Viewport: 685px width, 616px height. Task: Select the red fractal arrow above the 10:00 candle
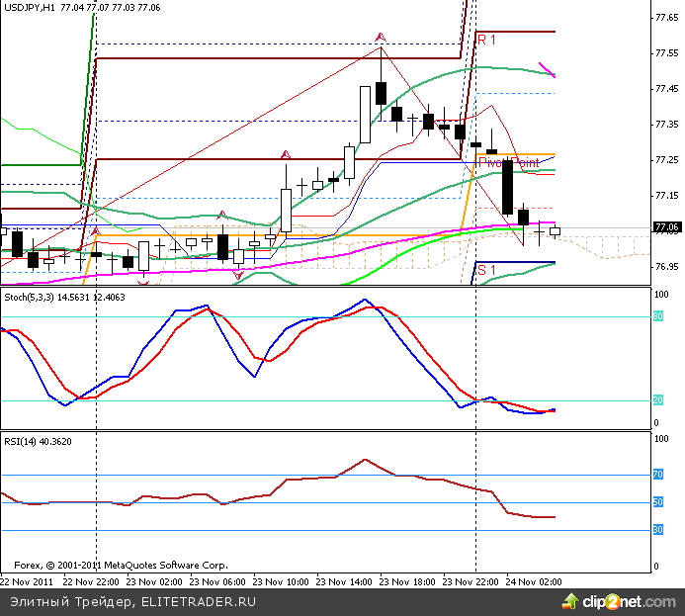[x=286, y=154]
